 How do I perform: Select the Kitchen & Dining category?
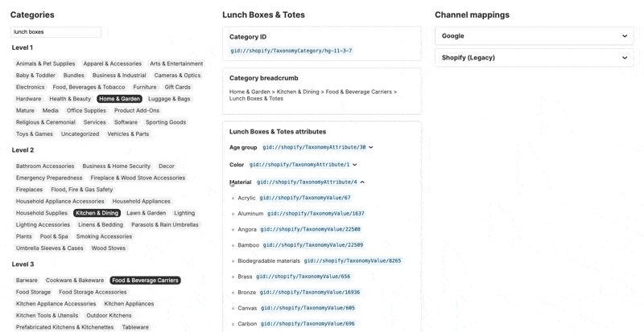97,213
